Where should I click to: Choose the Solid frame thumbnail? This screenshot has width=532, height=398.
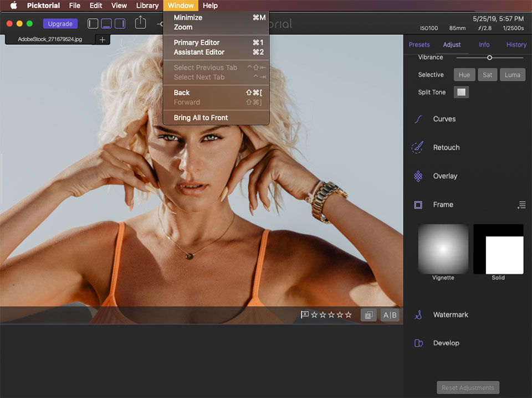click(498, 249)
